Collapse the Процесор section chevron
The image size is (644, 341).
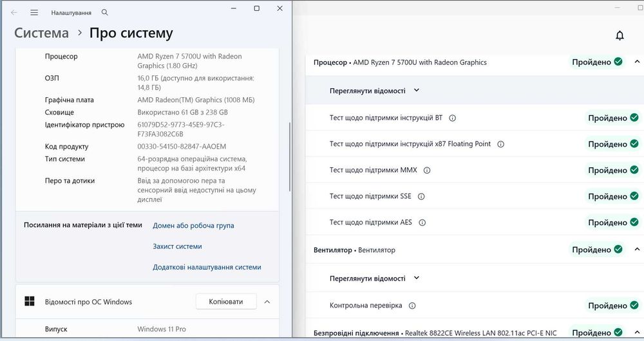pos(637,62)
